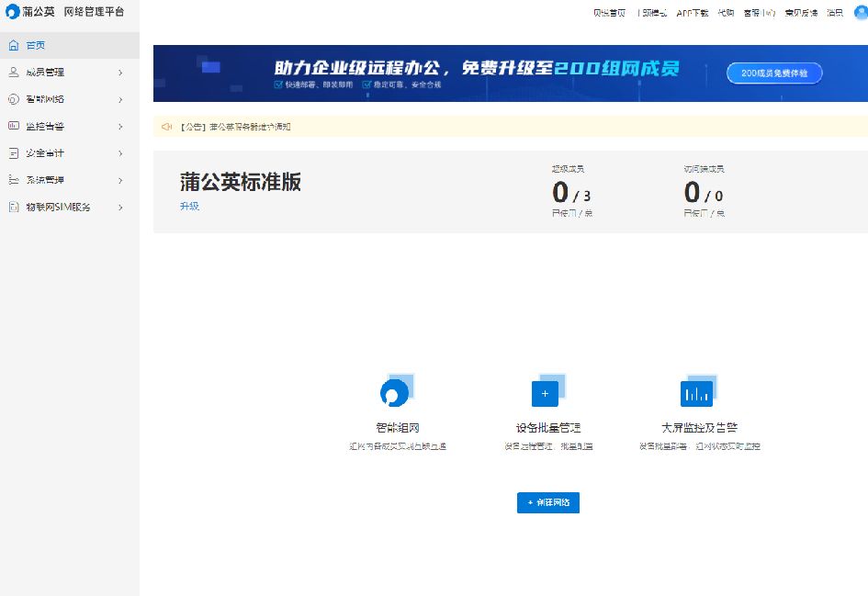Screen dimensions: 868x596
Task: Click the 代购 link in the top bar
Action: pyautogui.click(x=726, y=13)
